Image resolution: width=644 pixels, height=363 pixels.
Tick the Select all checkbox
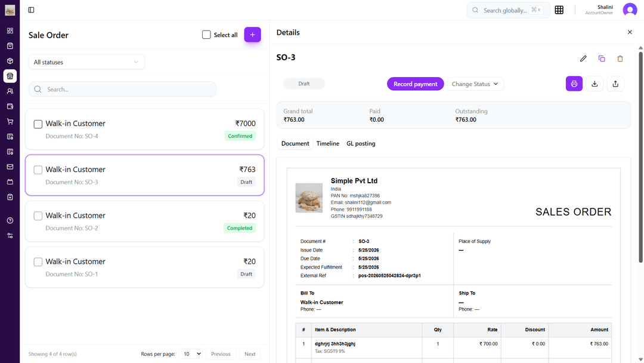(x=206, y=35)
